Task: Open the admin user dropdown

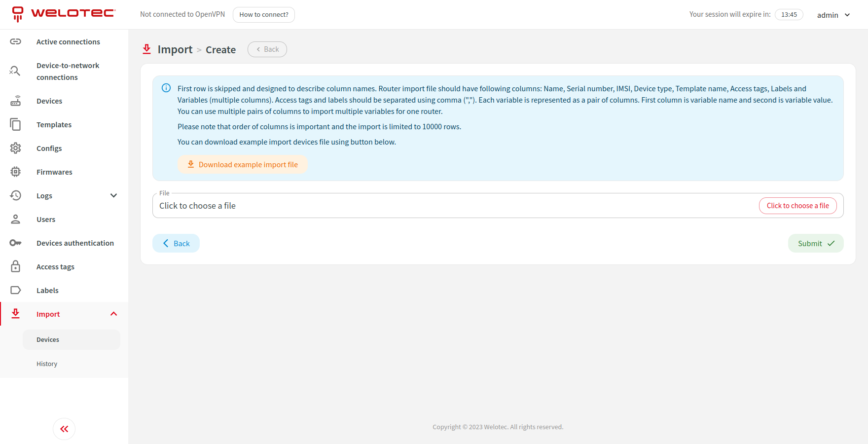Action: tap(833, 15)
